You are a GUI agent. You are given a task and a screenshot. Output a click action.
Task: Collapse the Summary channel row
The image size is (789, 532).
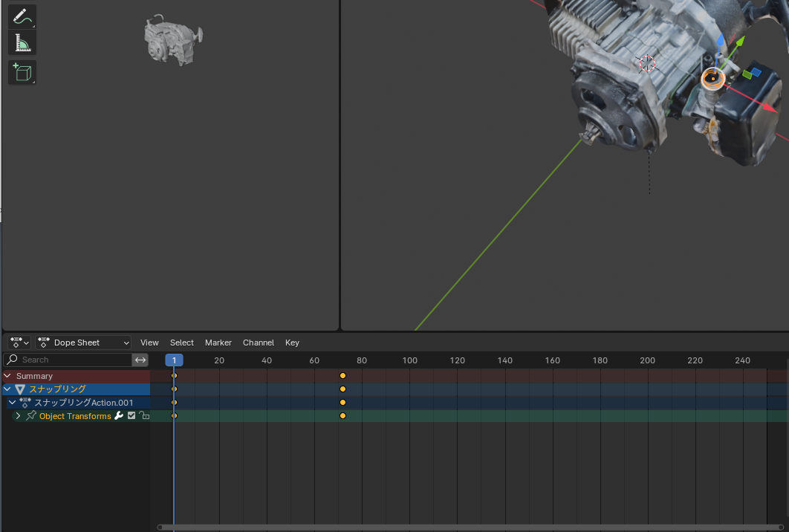pyautogui.click(x=7, y=376)
